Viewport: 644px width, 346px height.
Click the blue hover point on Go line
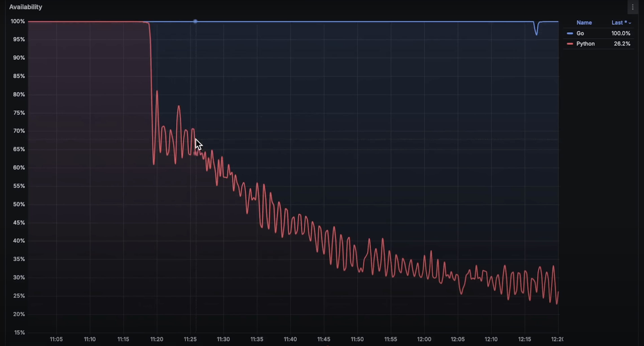pos(195,22)
